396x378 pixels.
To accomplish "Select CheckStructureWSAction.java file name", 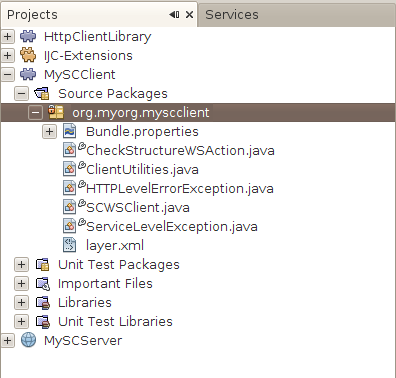I will 180,151.
